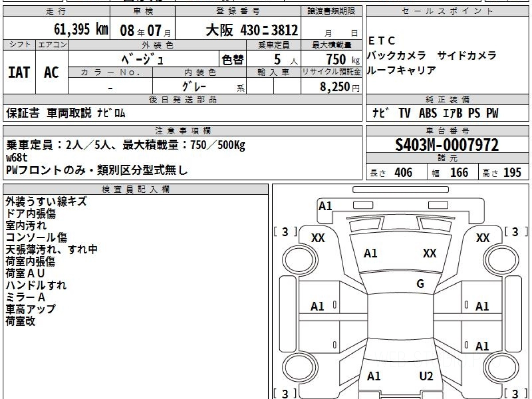
Task: Click the 譲渡書類期限 header
Action: (332, 12)
